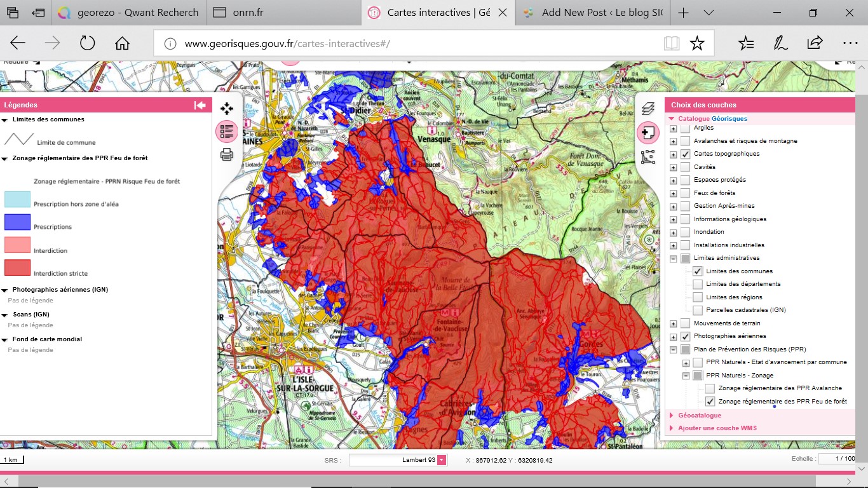Check Zonage réglementaire des PPR Avalanche
868x488 pixels.
(710, 388)
